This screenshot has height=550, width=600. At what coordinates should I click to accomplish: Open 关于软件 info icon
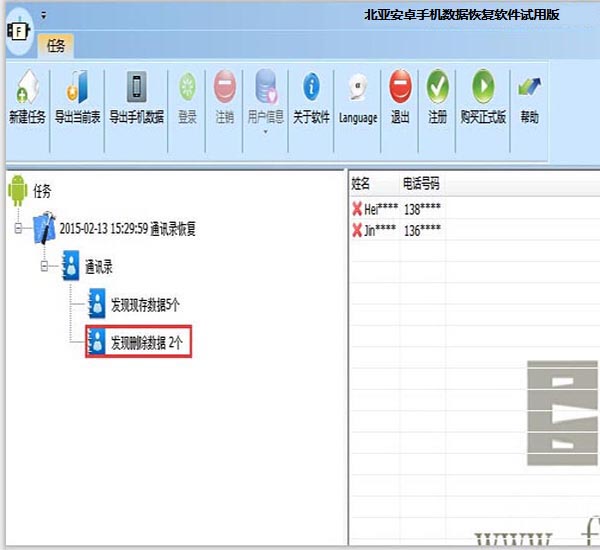point(311,87)
